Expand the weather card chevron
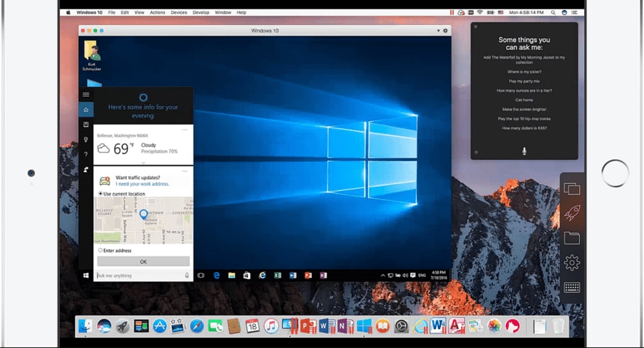Image resolution: width=644 pixels, height=348 pixels. (143, 163)
